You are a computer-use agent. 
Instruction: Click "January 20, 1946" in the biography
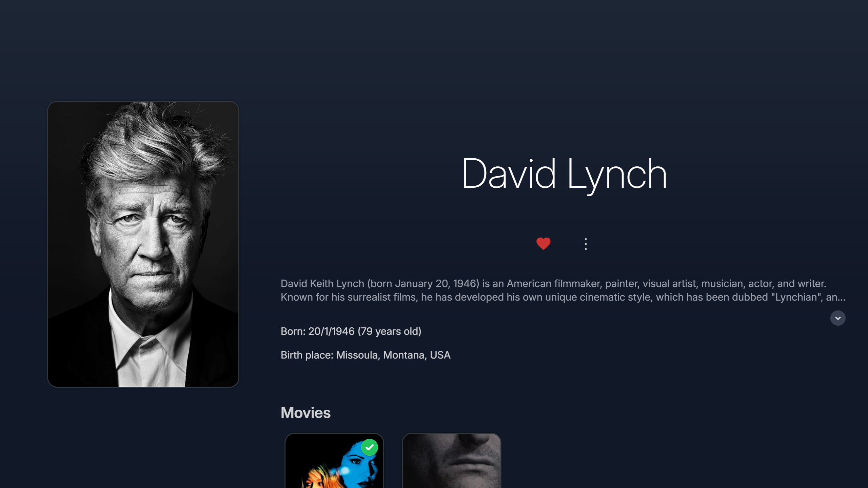[437, 283]
